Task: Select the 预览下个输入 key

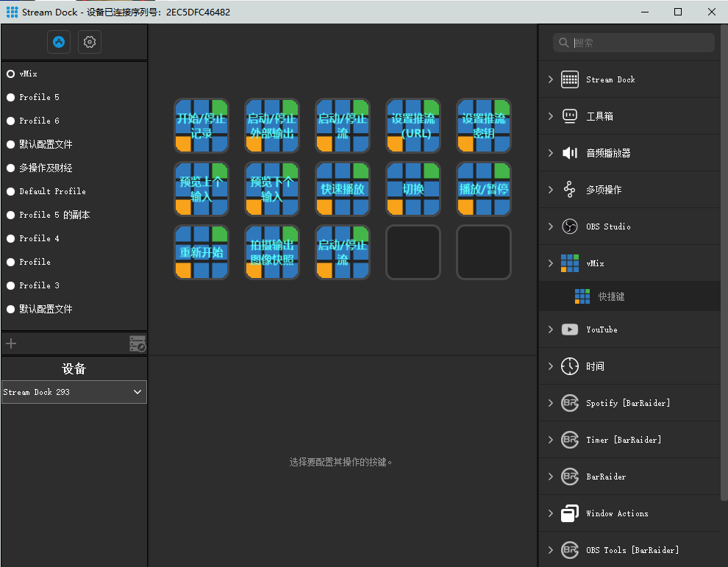Action: click(272, 189)
